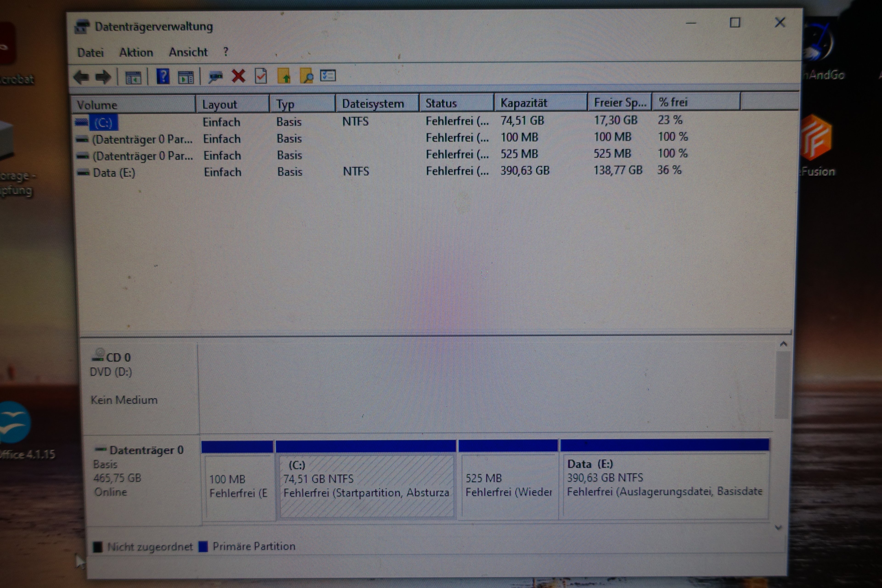Click the Back arrow toolbar icon
The width and height of the screenshot is (882, 588).
pyautogui.click(x=81, y=77)
